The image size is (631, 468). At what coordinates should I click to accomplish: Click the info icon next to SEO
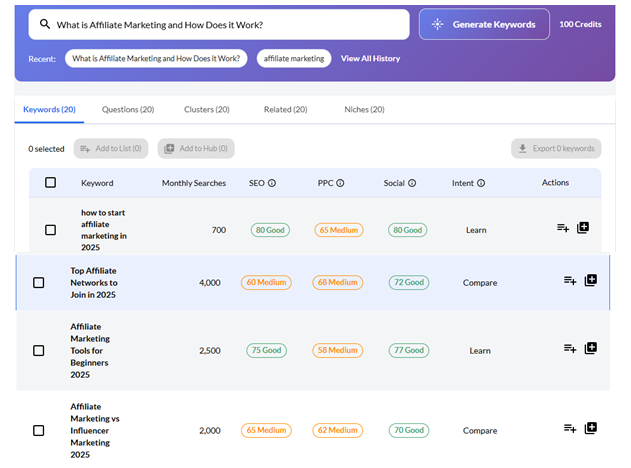click(272, 183)
